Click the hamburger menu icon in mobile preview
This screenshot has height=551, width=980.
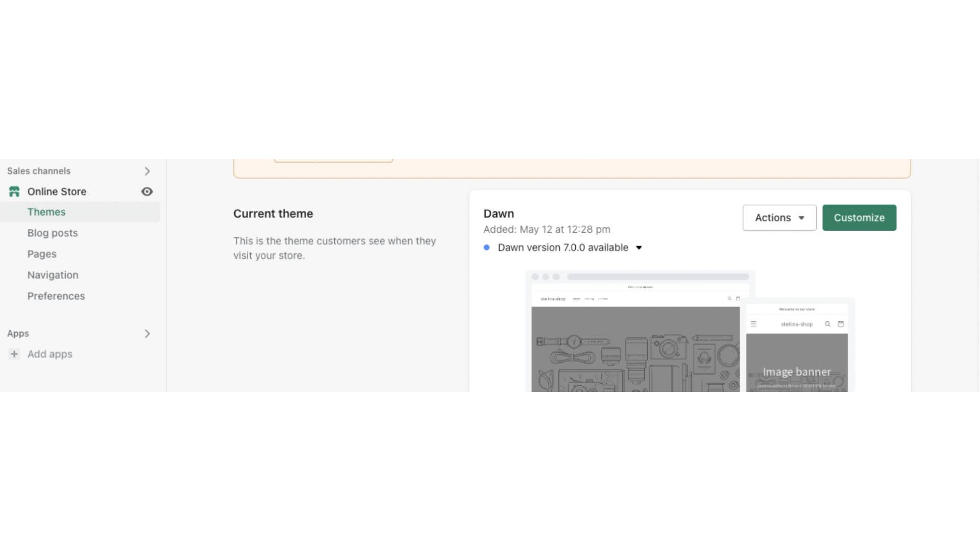[x=753, y=324]
